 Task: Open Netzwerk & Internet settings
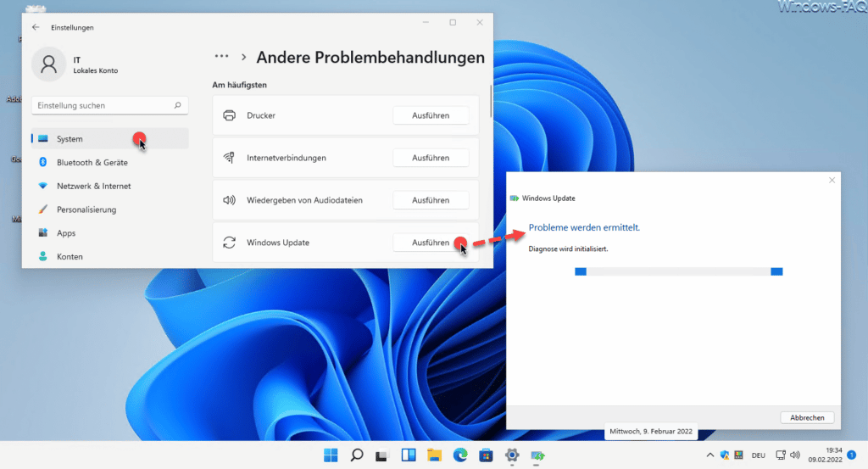pyautogui.click(x=109, y=186)
